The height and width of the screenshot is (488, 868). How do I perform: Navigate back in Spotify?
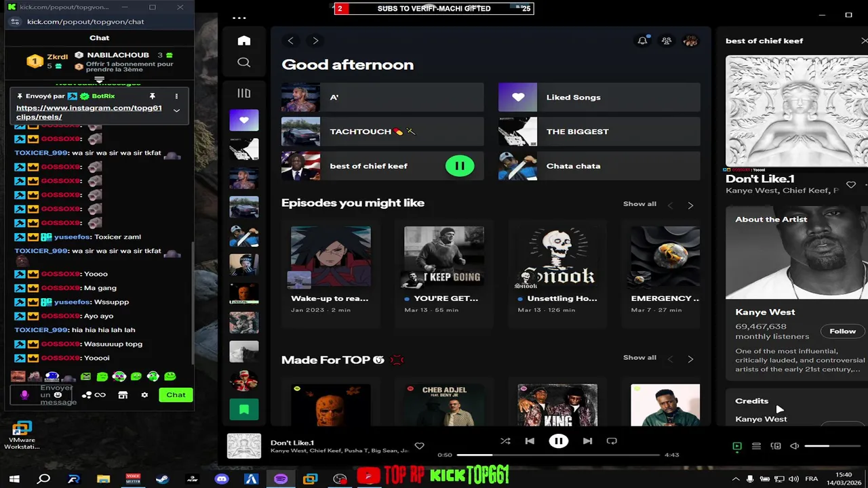pos(291,41)
